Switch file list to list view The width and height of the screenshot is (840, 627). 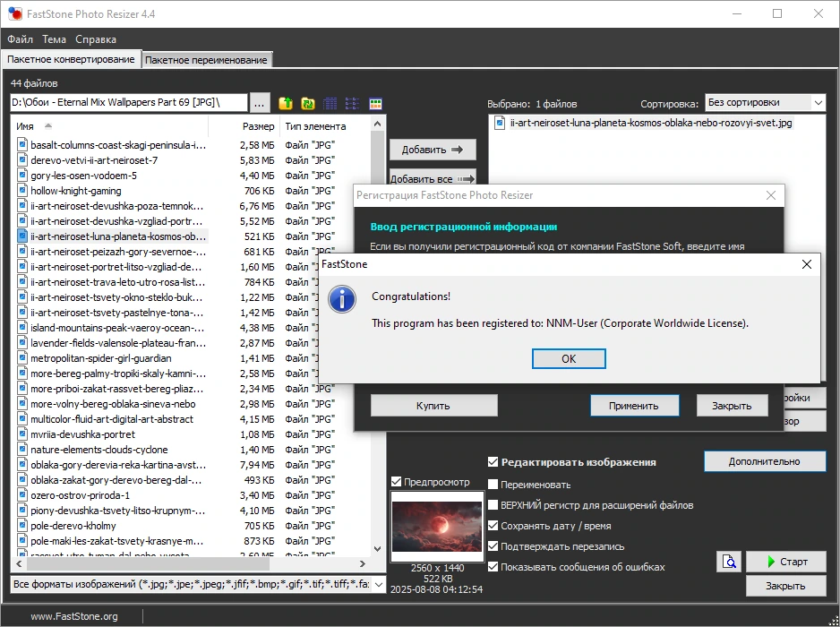point(353,103)
